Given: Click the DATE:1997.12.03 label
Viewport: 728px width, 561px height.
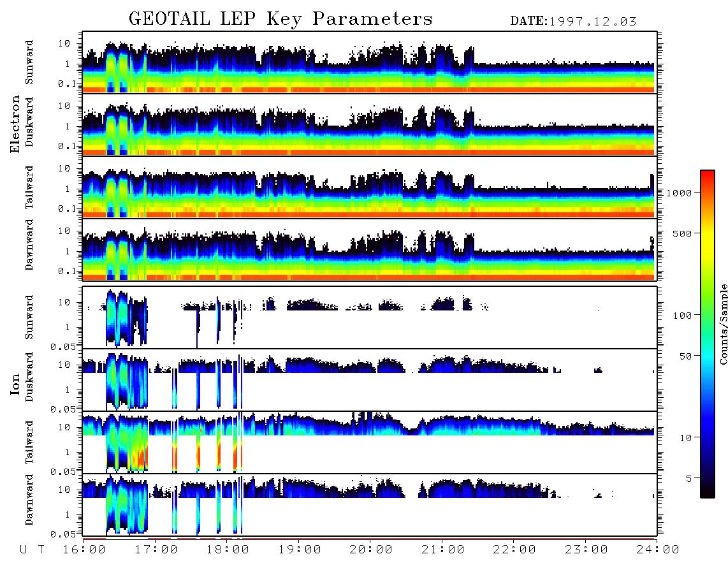Looking at the screenshot, I should [x=573, y=22].
